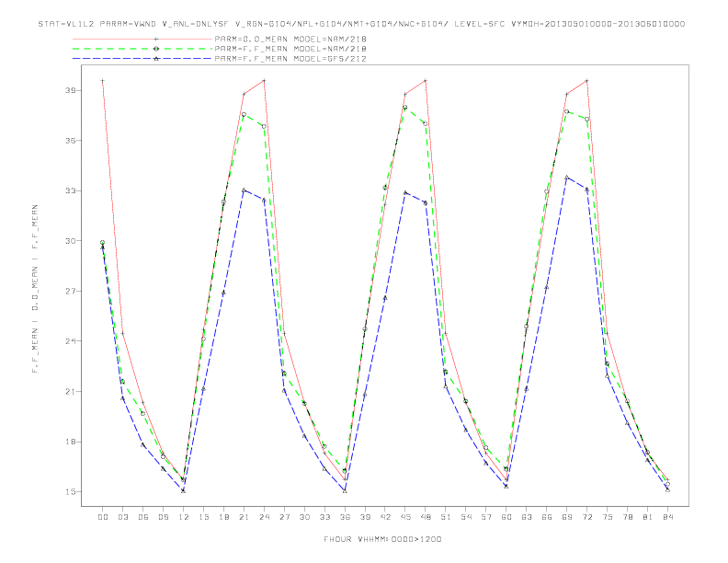Click x-axis hour label 30
The width and height of the screenshot is (728, 563).
(304, 517)
